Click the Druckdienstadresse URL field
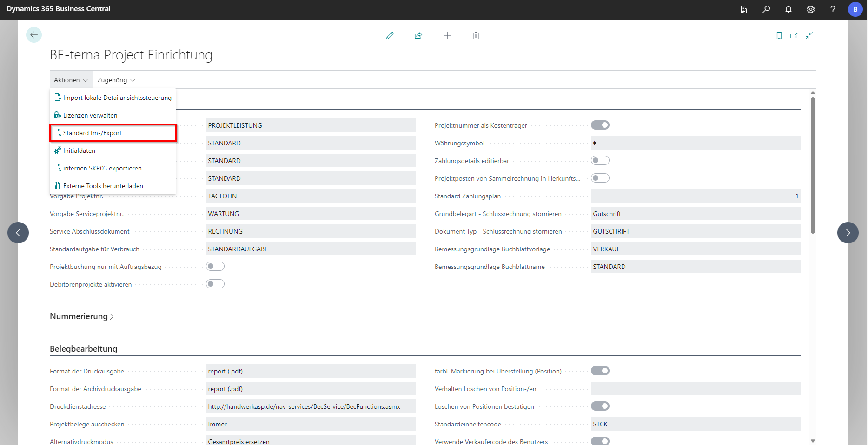The width and height of the screenshot is (868, 445). (x=311, y=406)
